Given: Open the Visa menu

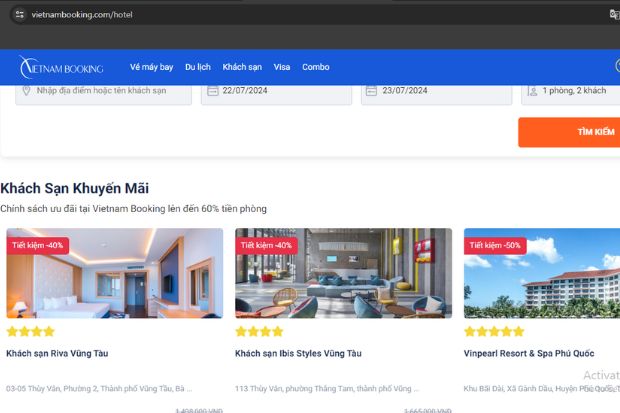Looking at the screenshot, I should pyautogui.click(x=282, y=67).
